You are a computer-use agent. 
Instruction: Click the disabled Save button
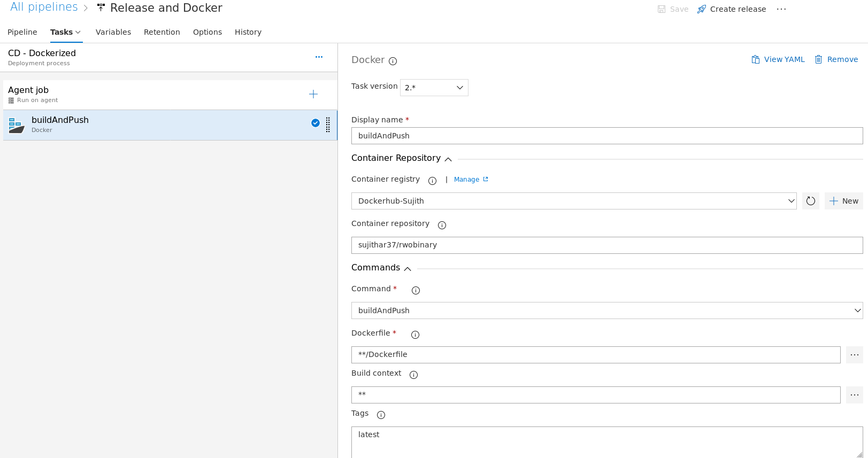click(x=673, y=9)
